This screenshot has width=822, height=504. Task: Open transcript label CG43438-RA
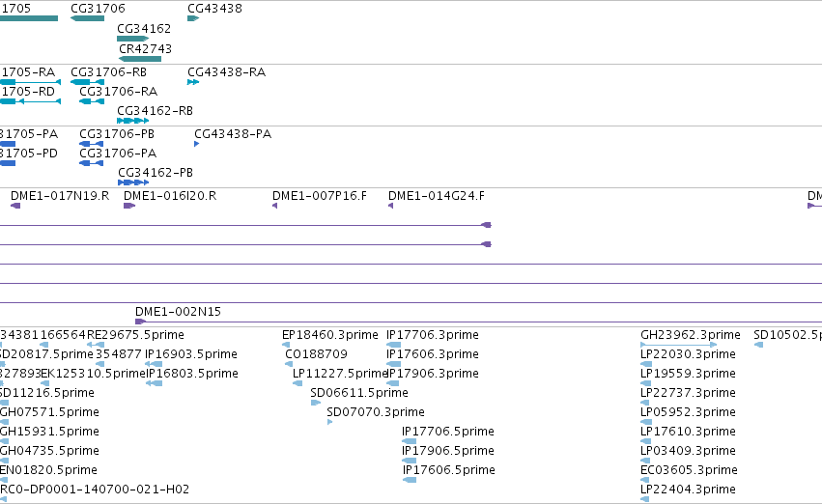coord(226,71)
